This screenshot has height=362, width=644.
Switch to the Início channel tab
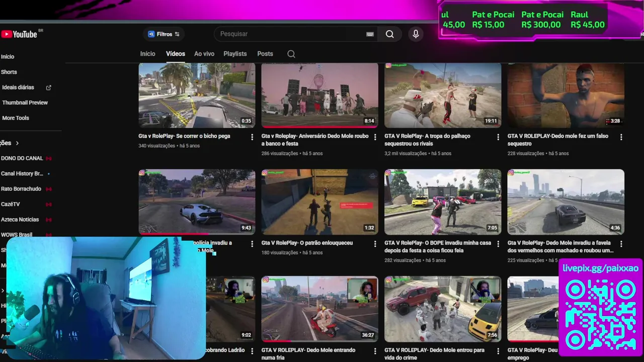[147, 54]
